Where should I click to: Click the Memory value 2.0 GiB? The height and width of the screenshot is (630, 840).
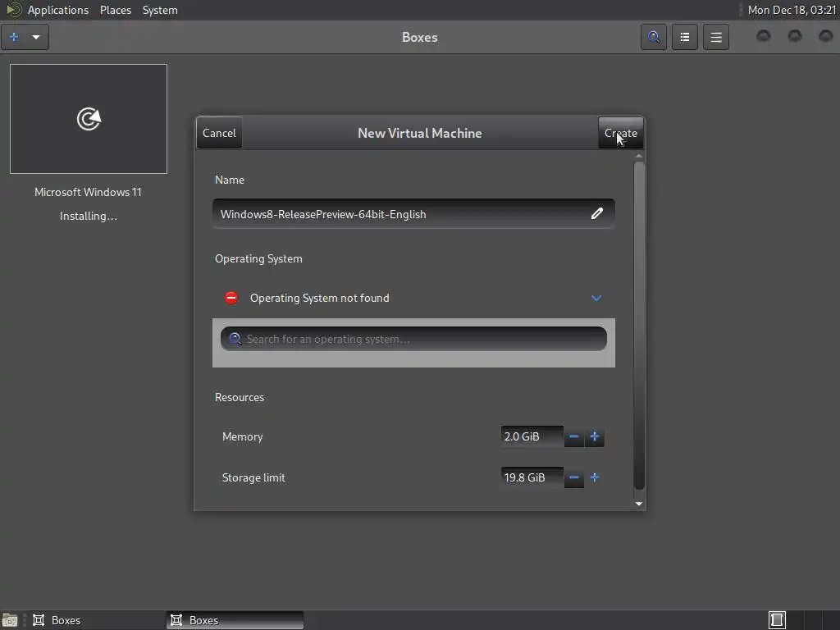coord(532,436)
